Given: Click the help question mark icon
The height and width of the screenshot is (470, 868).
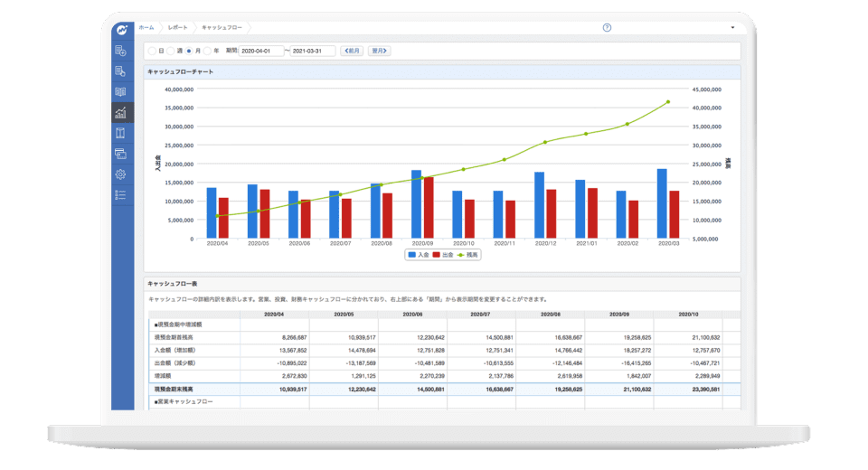Looking at the screenshot, I should 607,28.
